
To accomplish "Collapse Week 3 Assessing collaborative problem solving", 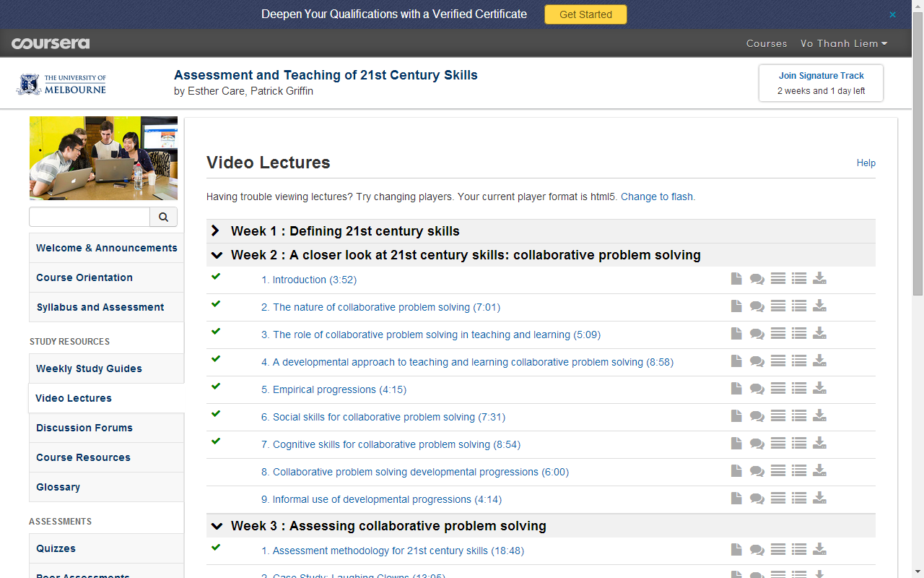I will point(541,526).
